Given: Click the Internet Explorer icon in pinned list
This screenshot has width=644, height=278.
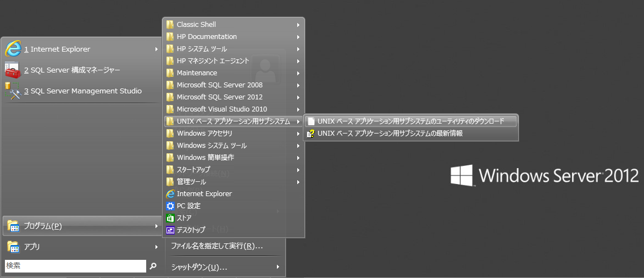Looking at the screenshot, I should 13,49.
